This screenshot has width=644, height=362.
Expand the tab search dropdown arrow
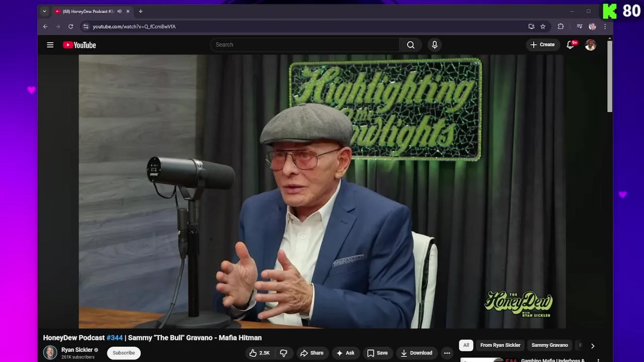[x=44, y=11]
